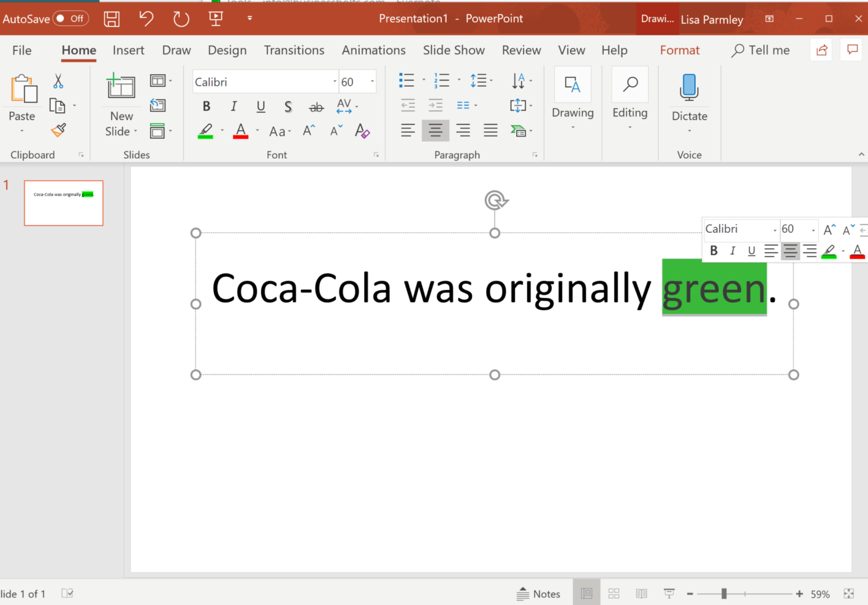Toggle AutoSave switch
The width and height of the screenshot is (868, 605).
coord(71,19)
